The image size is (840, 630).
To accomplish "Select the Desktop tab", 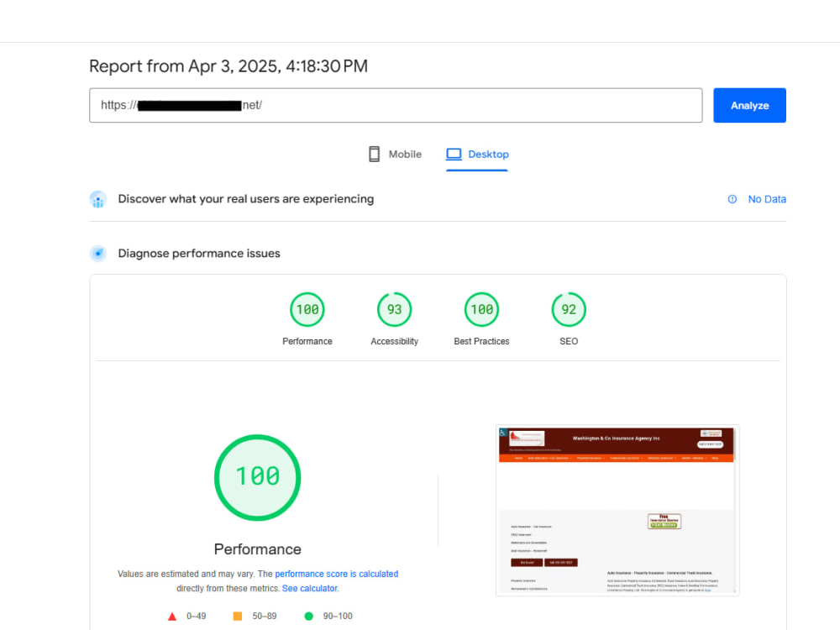I will click(x=477, y=155).
